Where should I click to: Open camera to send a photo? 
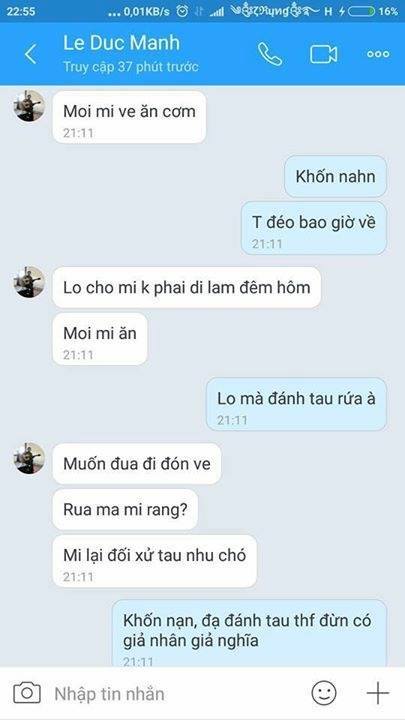click(x=27, y=693)
